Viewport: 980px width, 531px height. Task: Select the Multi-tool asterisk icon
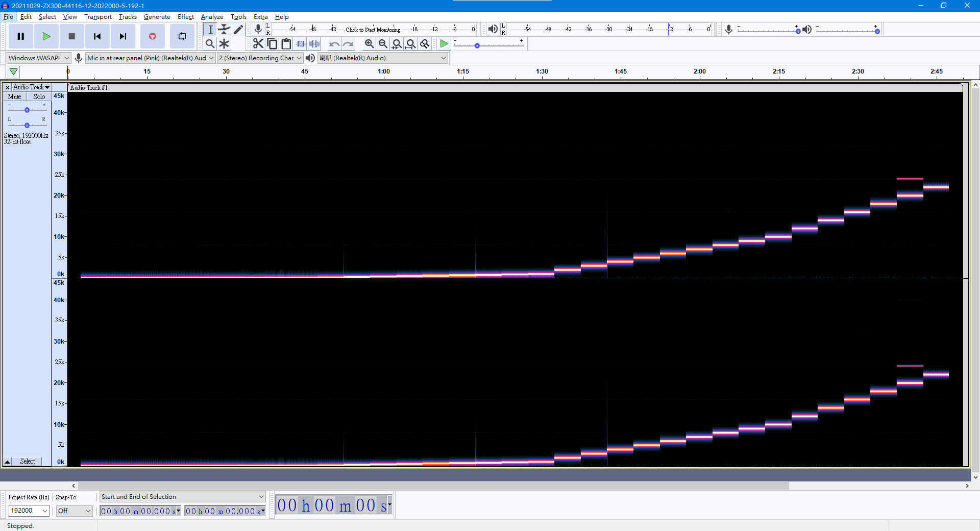pos(224,44)
